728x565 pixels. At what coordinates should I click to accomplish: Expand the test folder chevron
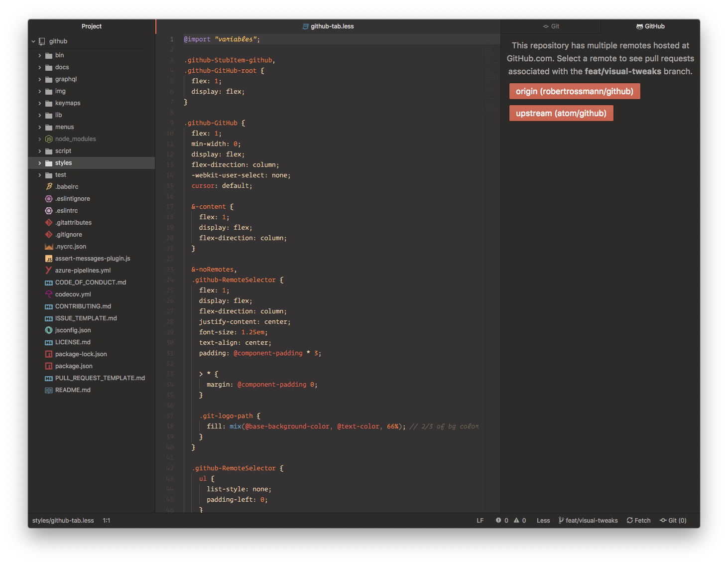point(40,175)
